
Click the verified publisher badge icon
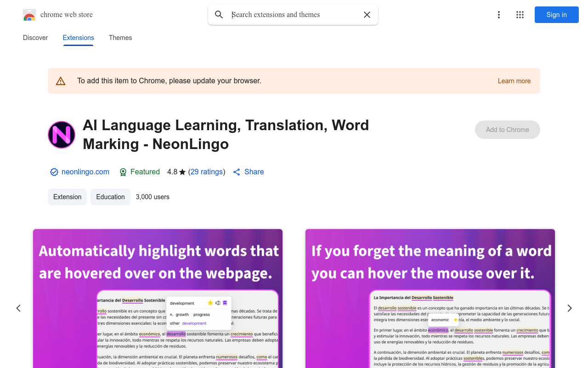click(54, 172)
